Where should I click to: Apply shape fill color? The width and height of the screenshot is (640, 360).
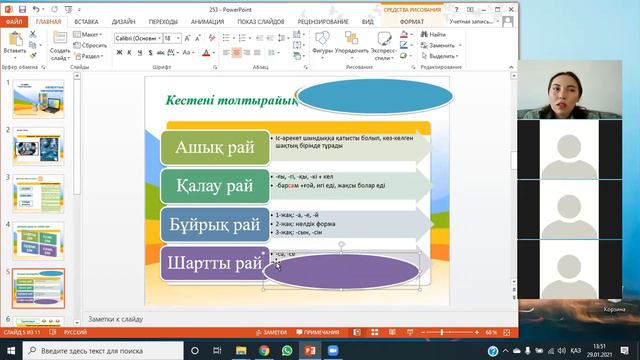pos(404,34)
